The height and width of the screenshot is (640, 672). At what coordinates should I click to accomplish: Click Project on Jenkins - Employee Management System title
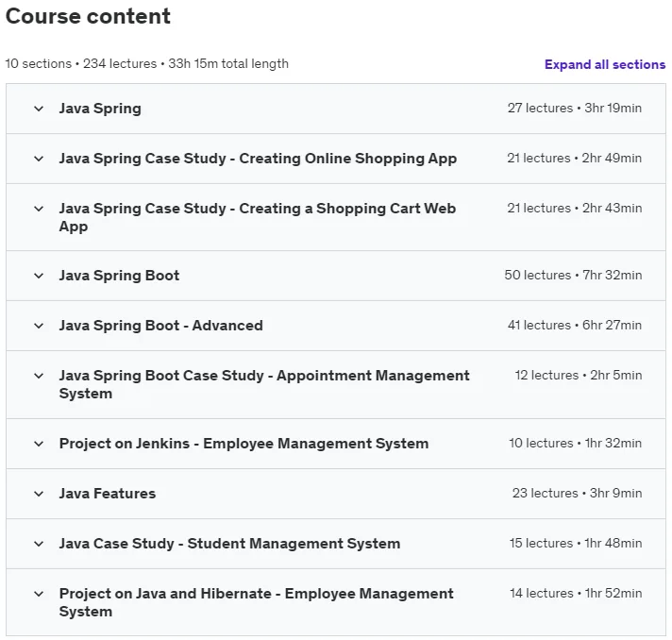tap(244, 444)
